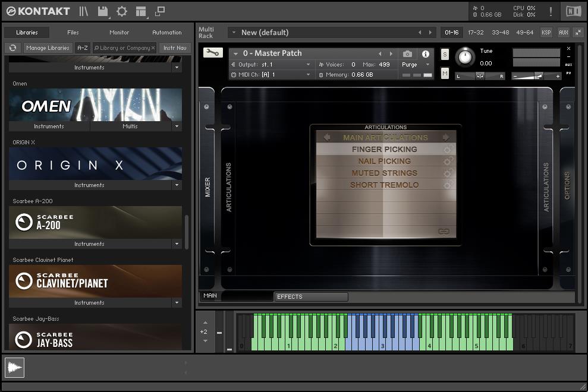588x392 pixels.
Task: Open the instrument info icon
Action: [426, 53]
